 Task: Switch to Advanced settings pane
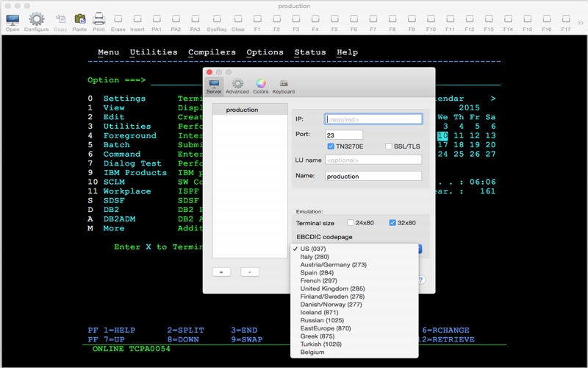tap(237, 85)
